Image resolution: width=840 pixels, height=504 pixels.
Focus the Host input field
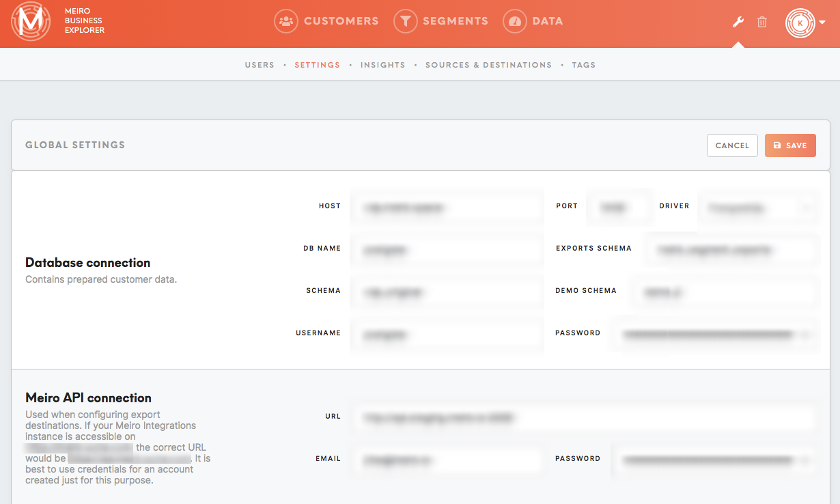click(x=447, y=206)
